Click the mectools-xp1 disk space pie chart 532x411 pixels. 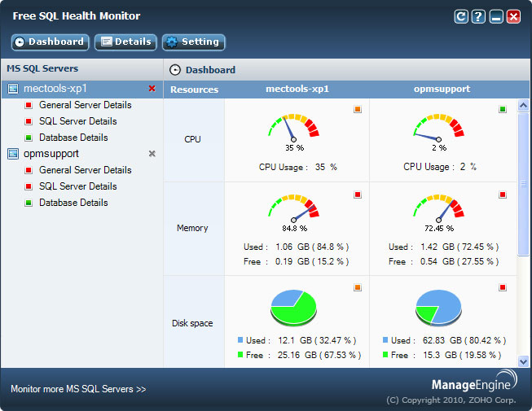(293, 308)
